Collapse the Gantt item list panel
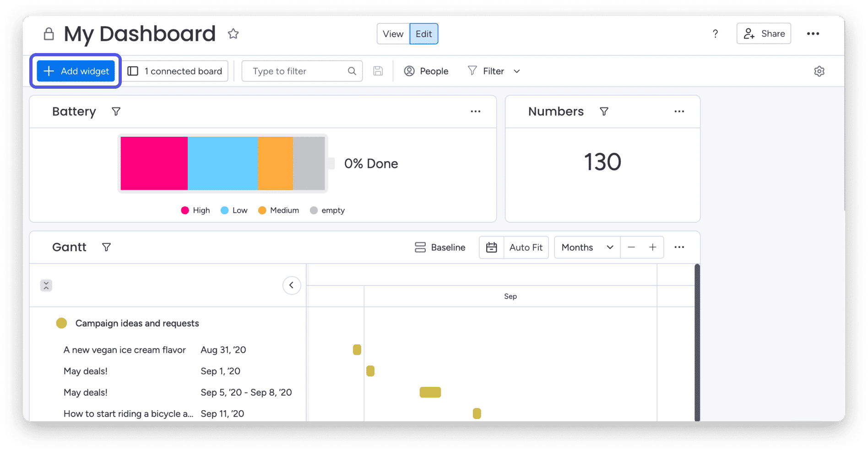The width and height of the screenshot is (868, 451). pos(291,285)
